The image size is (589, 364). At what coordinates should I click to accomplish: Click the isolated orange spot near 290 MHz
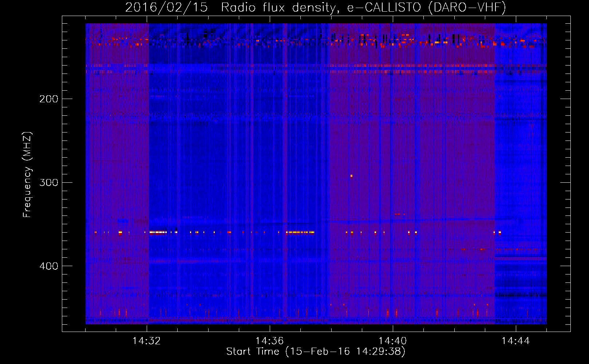351,176
